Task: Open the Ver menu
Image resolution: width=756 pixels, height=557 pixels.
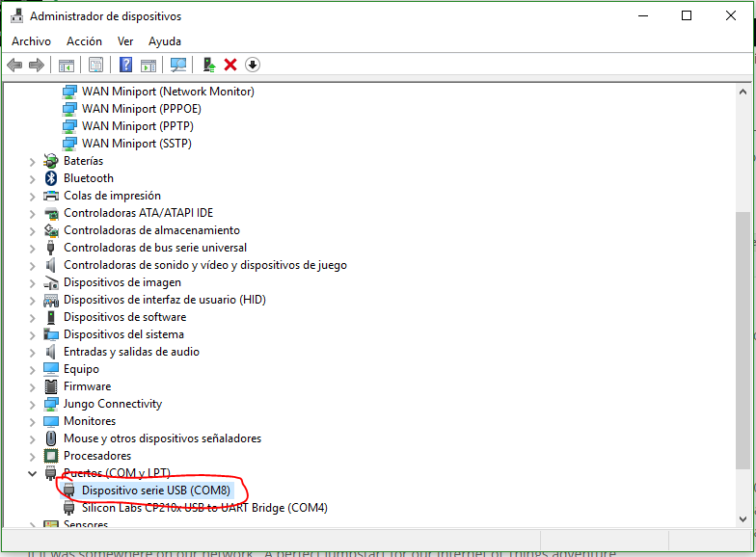Action: click(x=125, y=41)
